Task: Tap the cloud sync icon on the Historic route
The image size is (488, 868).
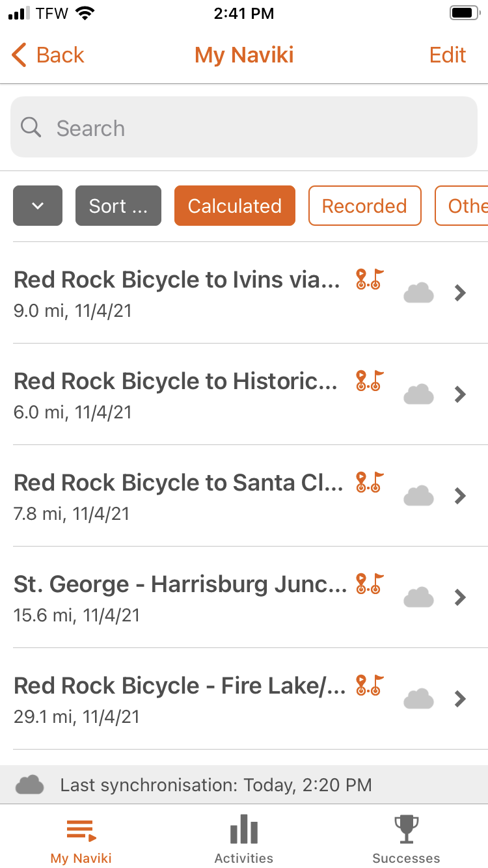Action: (x=418, y=394)
